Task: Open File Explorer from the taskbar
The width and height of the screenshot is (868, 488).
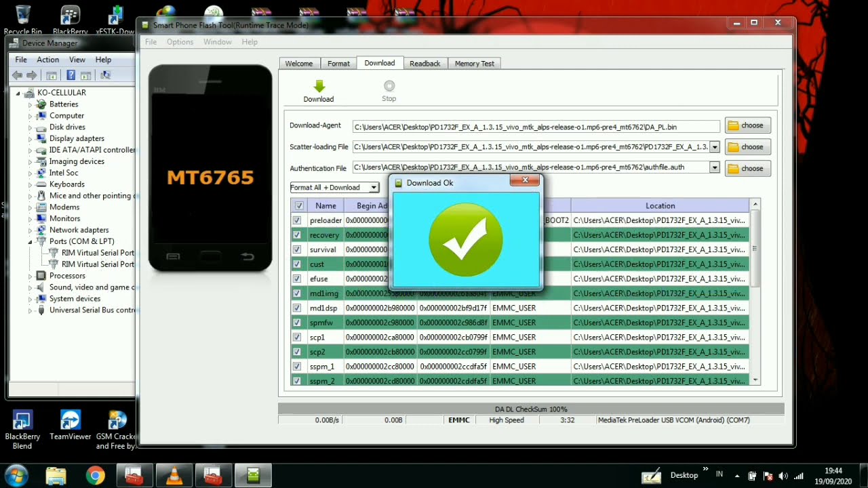Action: click(x=56, y=476)
